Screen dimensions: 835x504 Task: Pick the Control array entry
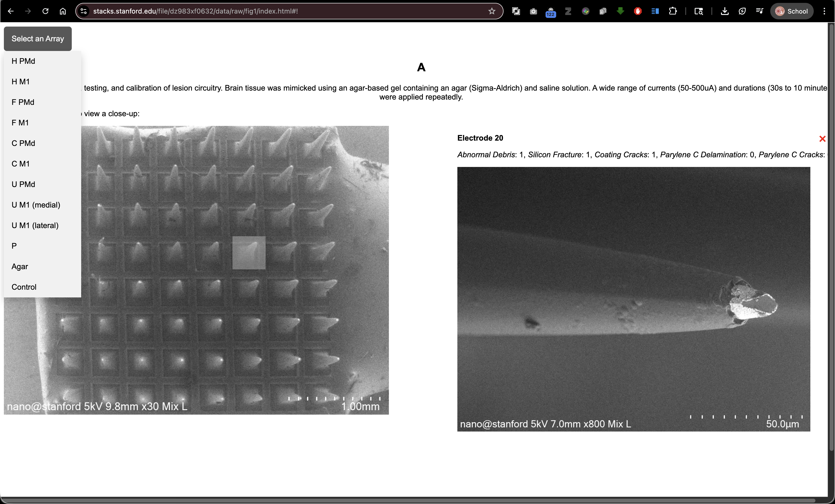pyautogui.click(x=24, y=287)
